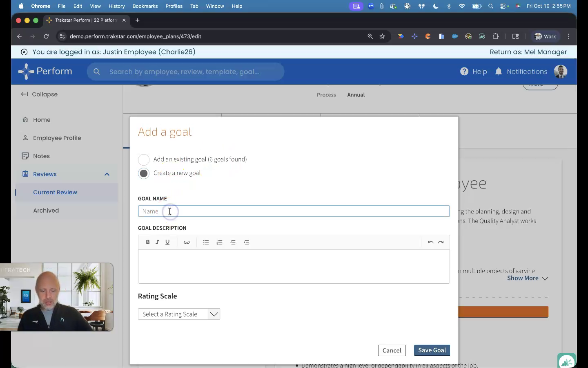This screenshot has height=368, width=588.
Task: Click the Chrome address bar URL
Action: (135, 36)
